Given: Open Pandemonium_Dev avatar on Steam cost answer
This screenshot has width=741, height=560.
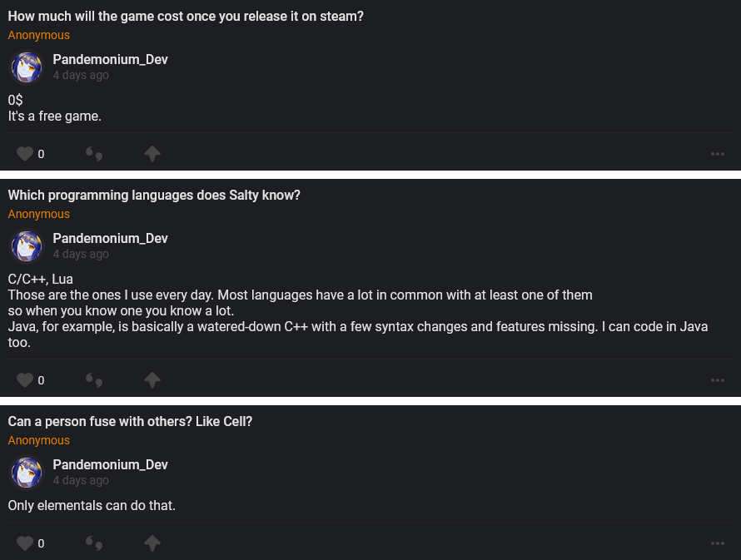Looking at the screenshot, I should tap(26, 67).
